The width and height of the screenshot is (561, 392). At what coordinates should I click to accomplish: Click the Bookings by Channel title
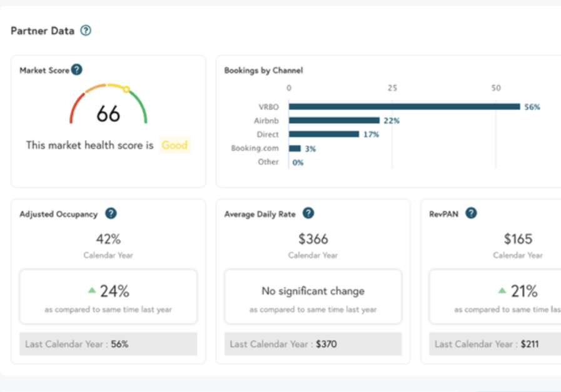point(263,71)
